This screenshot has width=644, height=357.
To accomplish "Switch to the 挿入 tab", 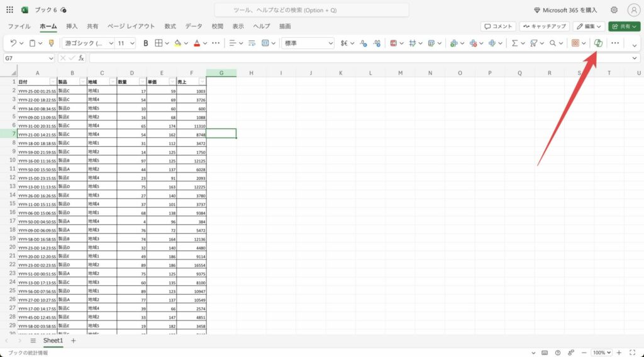I will point(72,26).
